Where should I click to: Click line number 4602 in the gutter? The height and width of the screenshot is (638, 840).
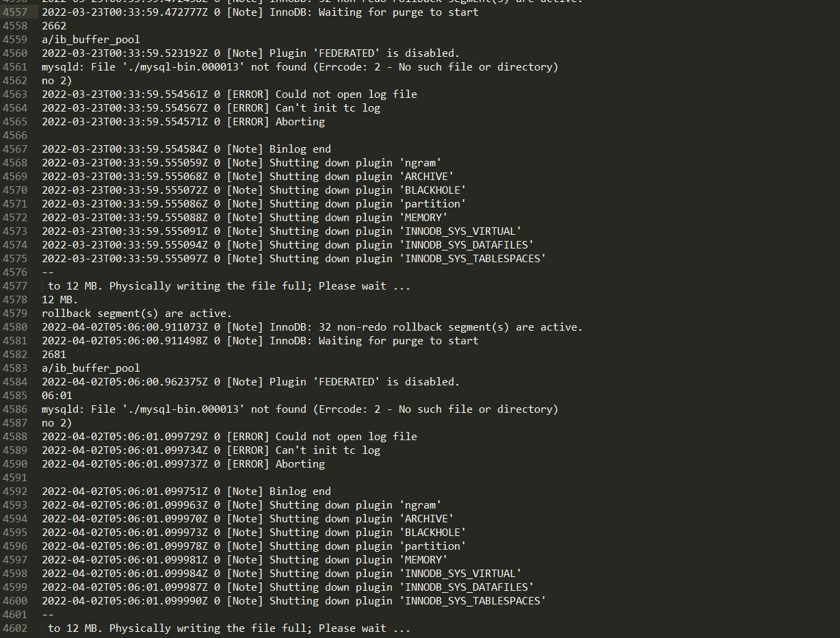[14, 628]
